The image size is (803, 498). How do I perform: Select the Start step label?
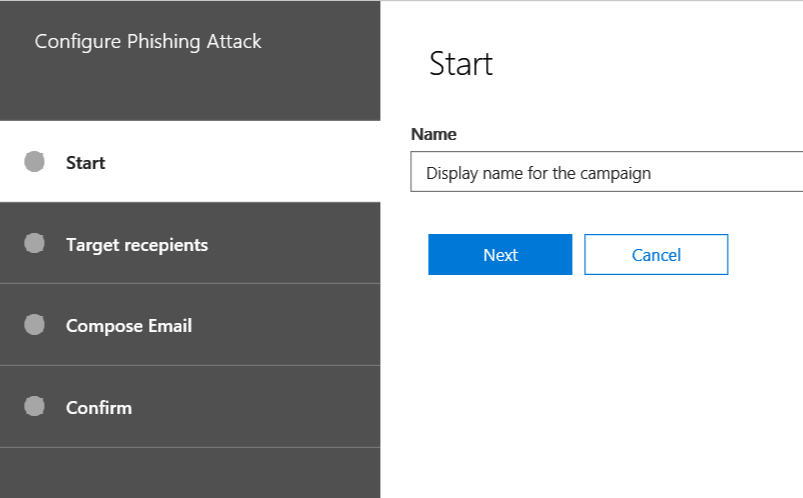(x=86, y=163)
